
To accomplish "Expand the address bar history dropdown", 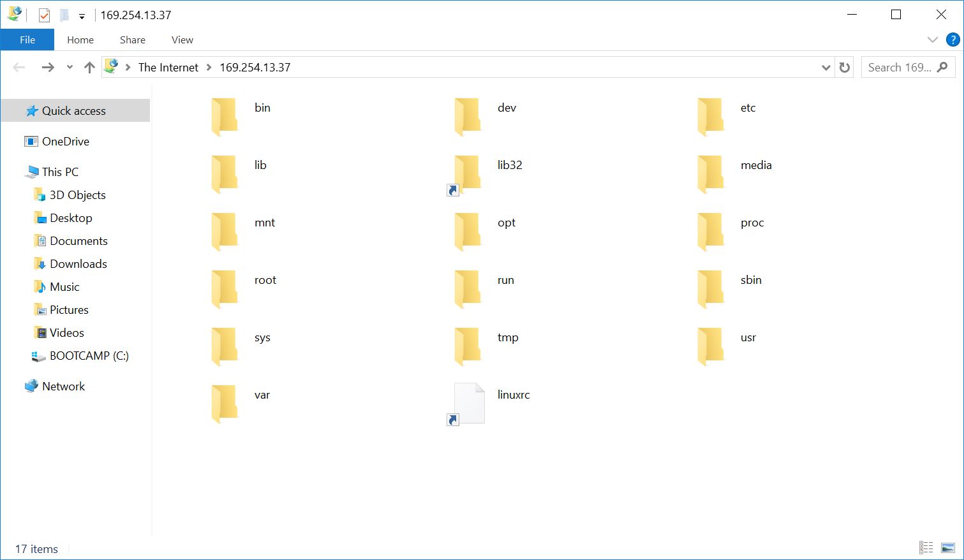I will click(826, 68).
